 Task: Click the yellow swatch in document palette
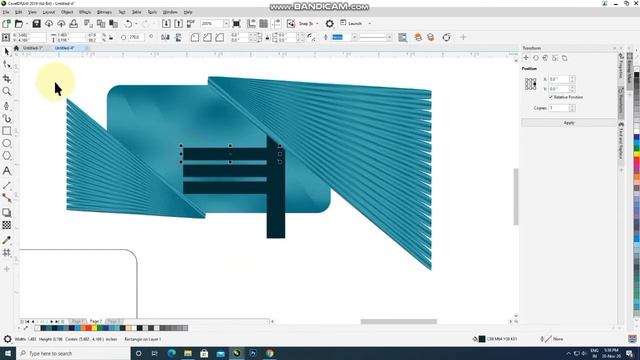point(94,328)
